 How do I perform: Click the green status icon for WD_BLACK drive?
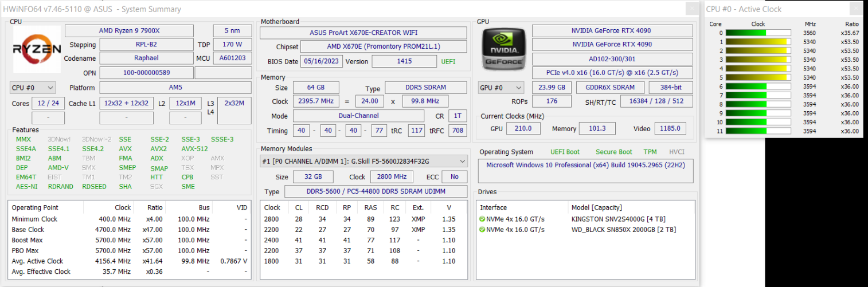point(482,230)
